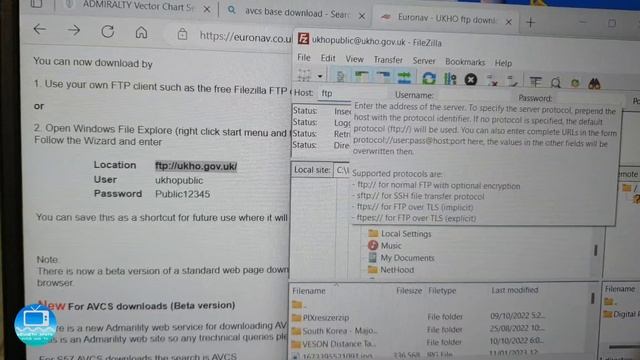Go back in browser

(x=40, y=29)
